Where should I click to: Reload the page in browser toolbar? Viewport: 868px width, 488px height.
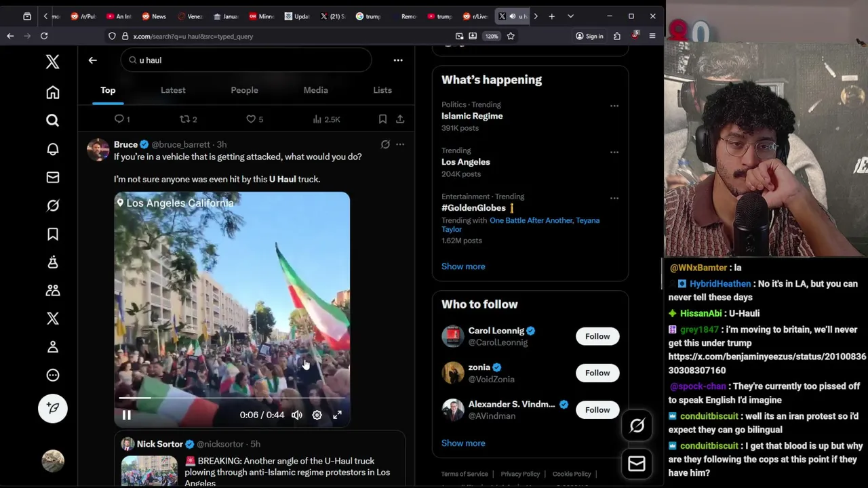click(x=44, y=36)
